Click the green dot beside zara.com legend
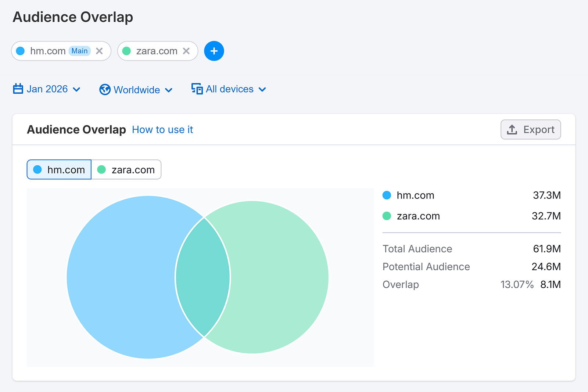The height and width of the screenshot is (392, 588). 387,216
